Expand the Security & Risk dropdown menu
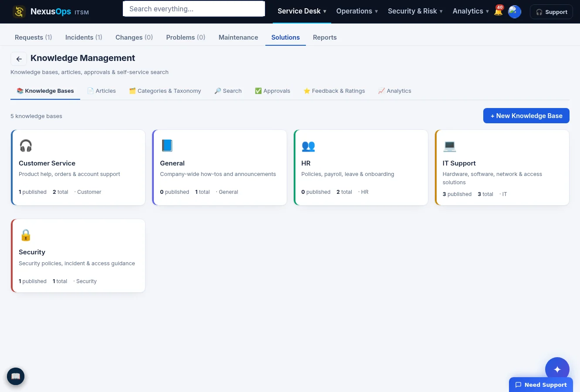Screen dimensions: 580x392 pyautogui.click(x=415, y=11)
